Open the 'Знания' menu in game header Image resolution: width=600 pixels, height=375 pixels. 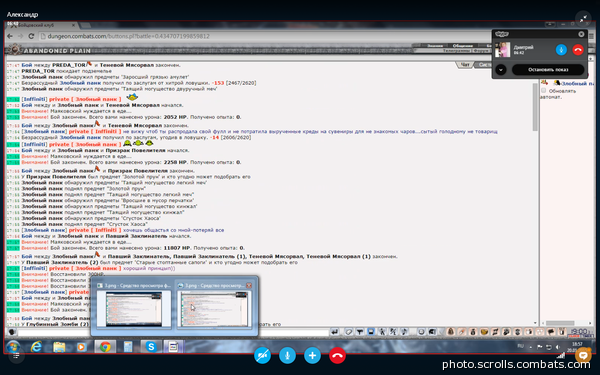pyautogui.click(x=435, y=46)
